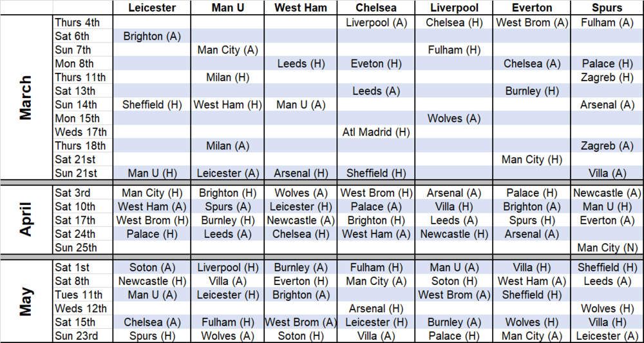The image size is (644, 343).
Task: Select the Sun 25th date cell
Action: point(83,248)
